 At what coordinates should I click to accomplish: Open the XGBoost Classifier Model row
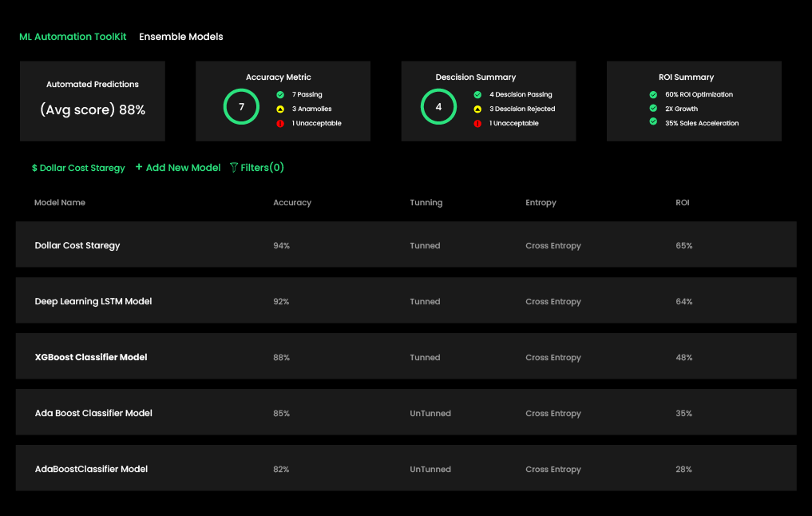pyautogui.click(x=406, y=357)
